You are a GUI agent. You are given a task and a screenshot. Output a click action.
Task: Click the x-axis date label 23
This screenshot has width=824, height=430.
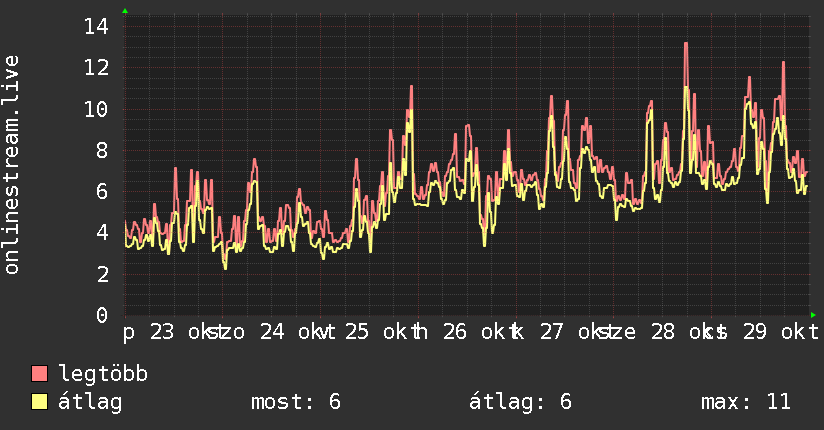(161, 332)
